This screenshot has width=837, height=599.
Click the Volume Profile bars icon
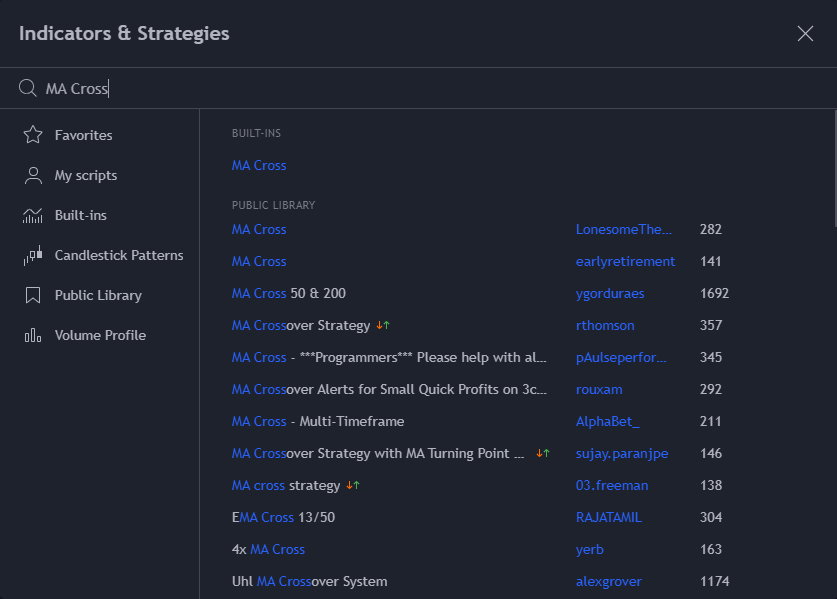(x=33, y=335)
